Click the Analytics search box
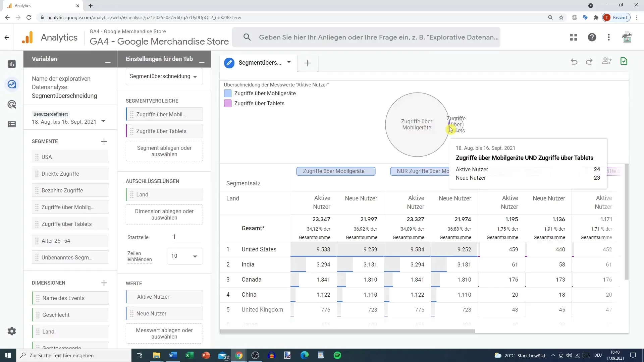The image size is (644, 362). coord(366,37)
